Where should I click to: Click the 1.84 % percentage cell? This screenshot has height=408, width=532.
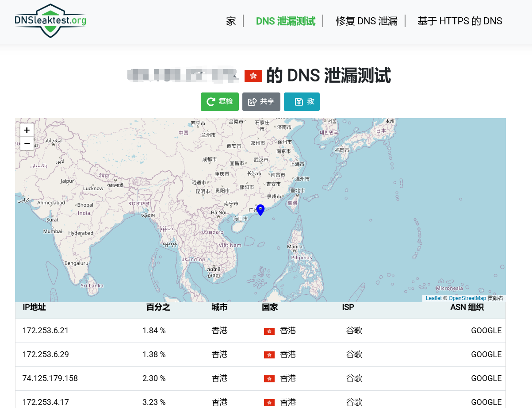point(154,331)
